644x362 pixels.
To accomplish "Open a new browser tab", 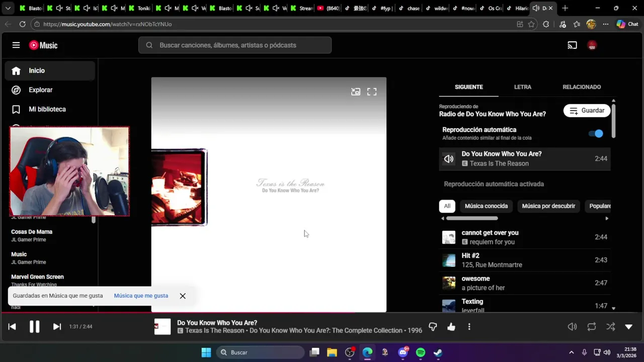I will (565, 8).
